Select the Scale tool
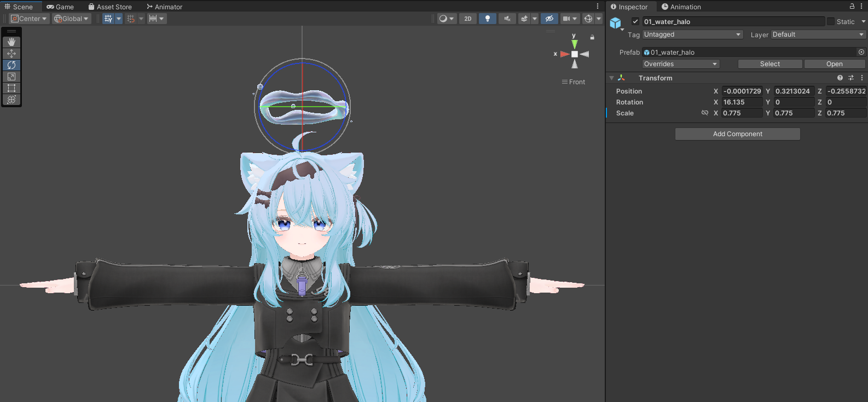This screenshot has height=402, width=868. [11, 77]
